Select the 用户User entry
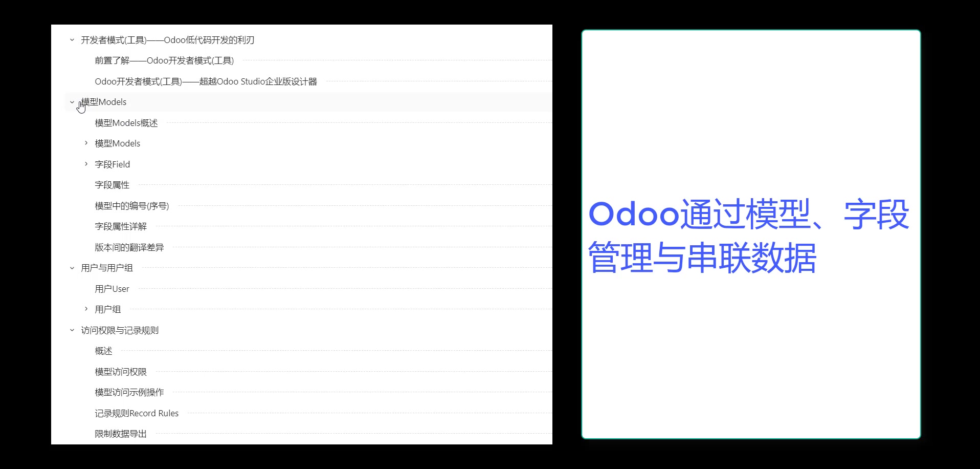 [112, 289]
